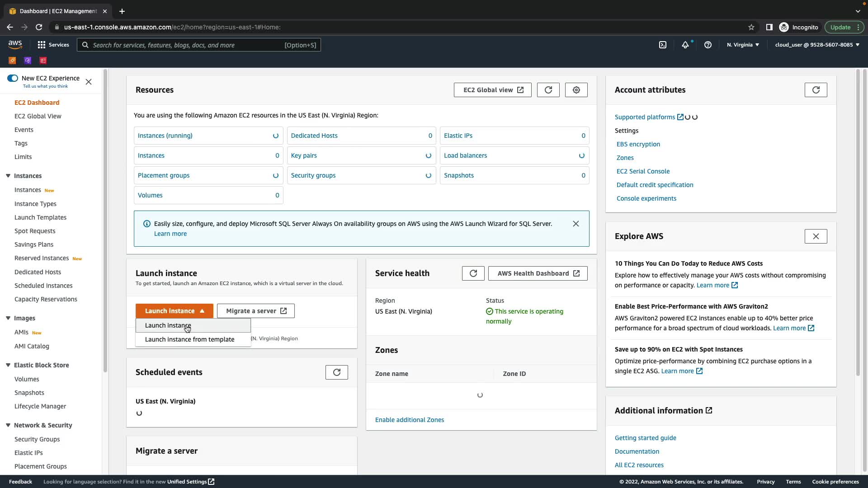Choose the Launch instance menu option
Image resolution: width=868 pixels, height=488 pixels.
point(168,325)
